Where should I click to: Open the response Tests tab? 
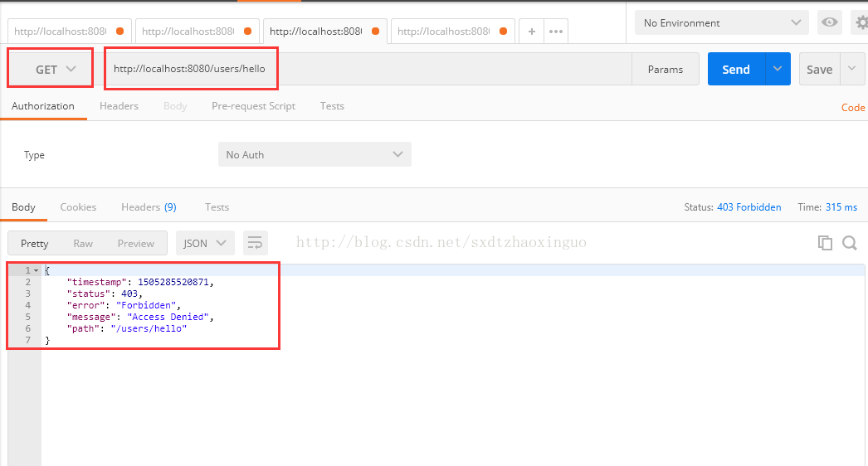coord(217,207)
